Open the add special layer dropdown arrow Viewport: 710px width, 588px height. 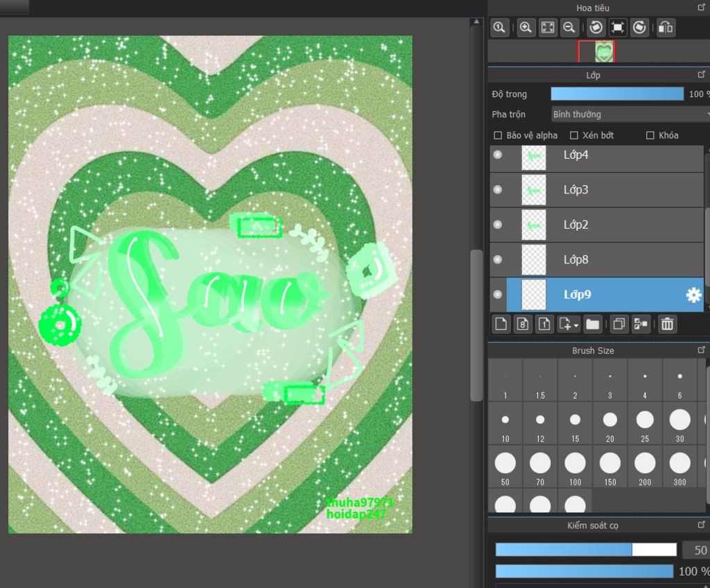pyautogui.click(x=576, y=325)
